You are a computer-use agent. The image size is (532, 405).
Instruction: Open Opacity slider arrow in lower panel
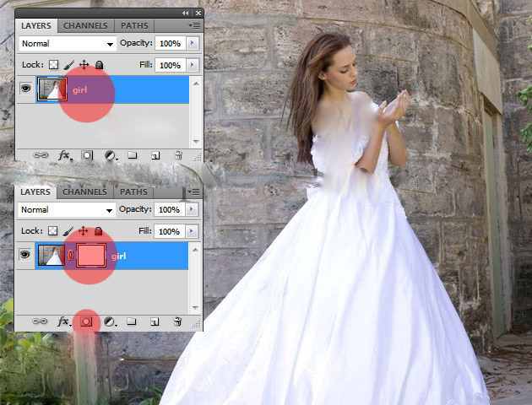(x=193, y=209)
